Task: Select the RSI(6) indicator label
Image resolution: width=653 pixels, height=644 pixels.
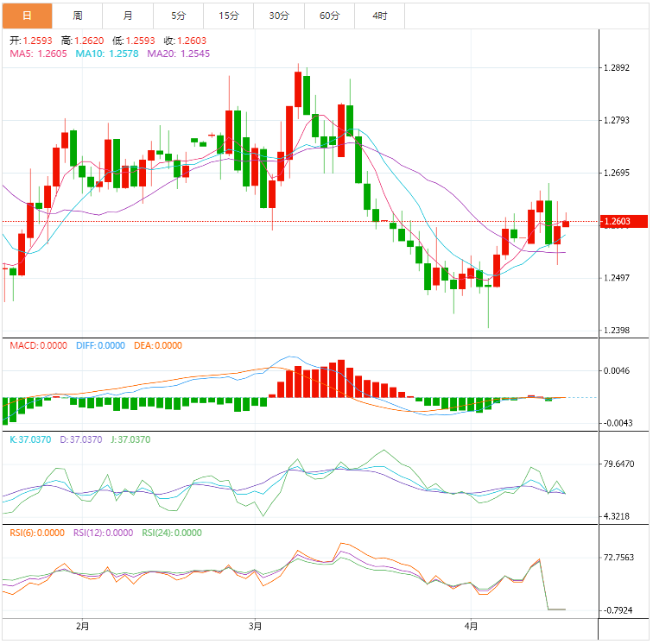Action: click(x=38, y=533)
